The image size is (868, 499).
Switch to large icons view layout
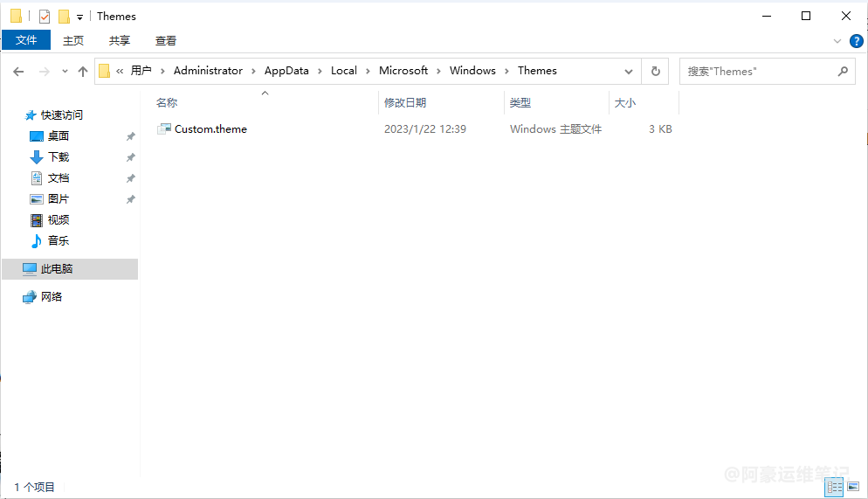pos(853,487)
